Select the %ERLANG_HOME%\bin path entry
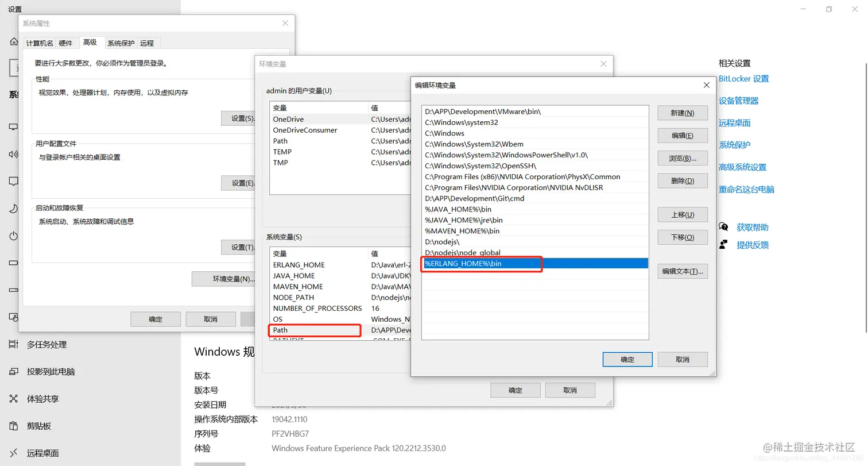 click(x=535, y=263)
